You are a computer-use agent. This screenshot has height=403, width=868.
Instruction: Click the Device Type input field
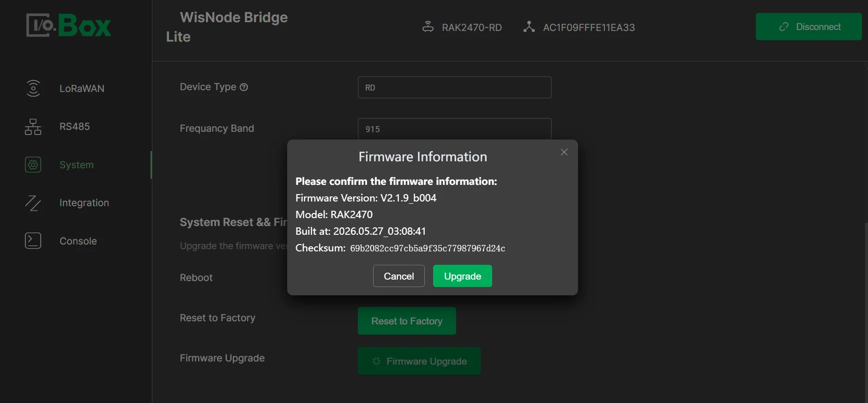click(x=455, y=87)
